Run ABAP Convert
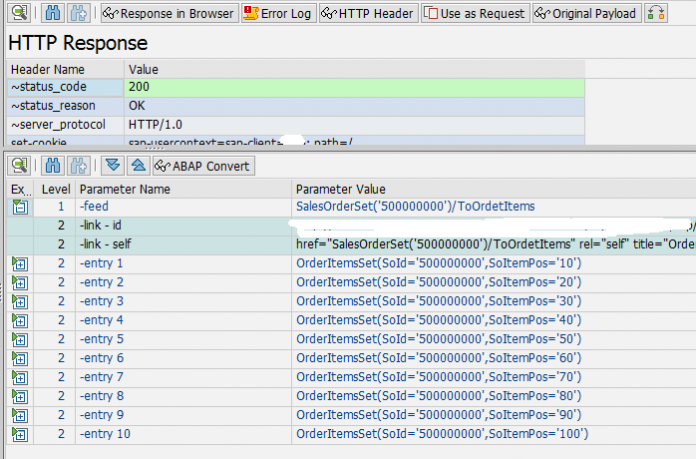Screen dimensions: 696x459 pyautogui.click(x=203, y=165)
